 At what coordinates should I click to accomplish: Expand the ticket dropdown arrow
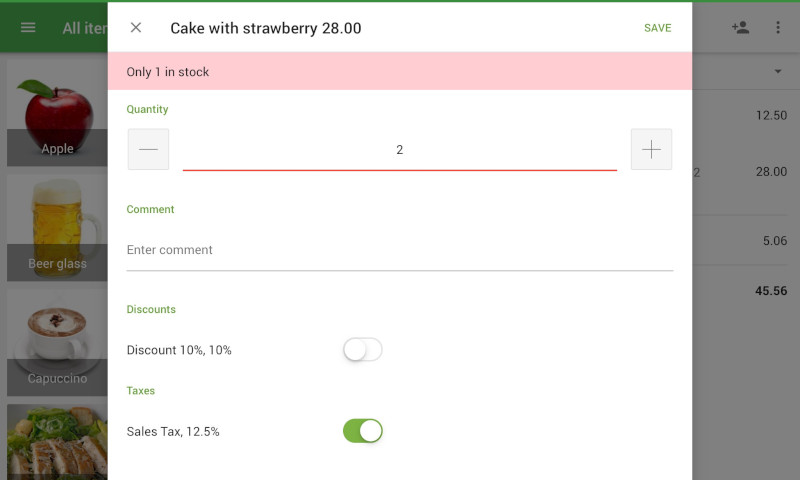pos(778,72)
